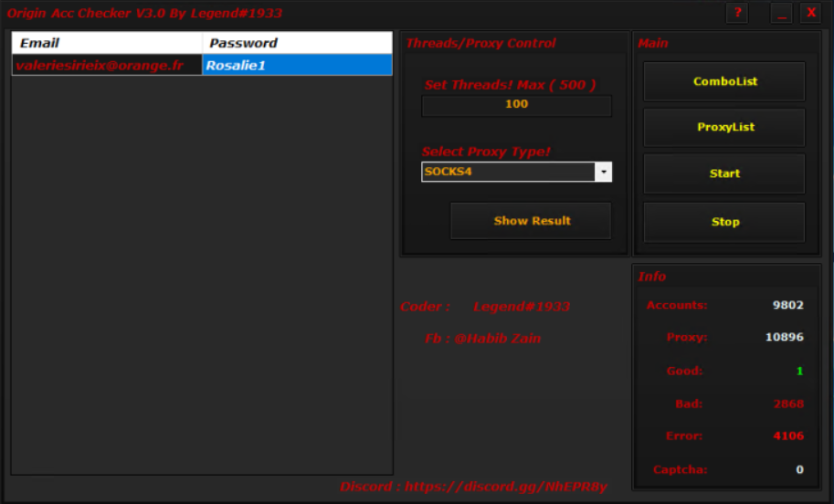Screen dimensions: 834x504
Task: Minimize the Origin Acc Checker window
Action: [781, 13]
